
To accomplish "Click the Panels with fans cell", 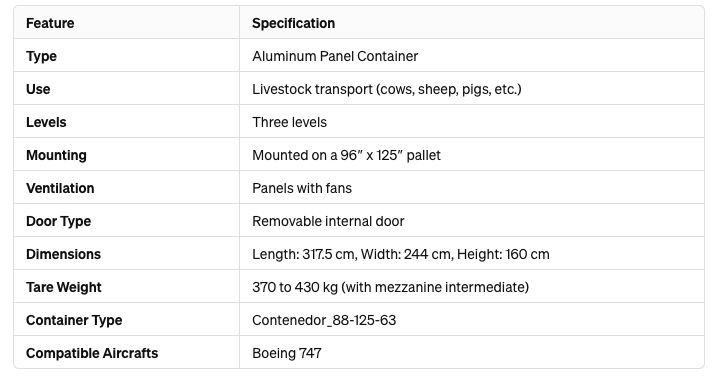I will 302,188.
